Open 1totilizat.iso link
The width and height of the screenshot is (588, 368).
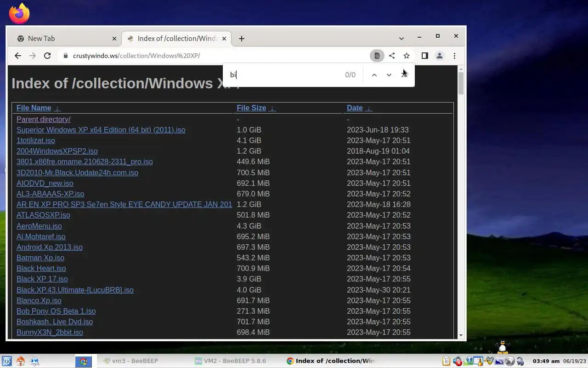click(36, 141)
